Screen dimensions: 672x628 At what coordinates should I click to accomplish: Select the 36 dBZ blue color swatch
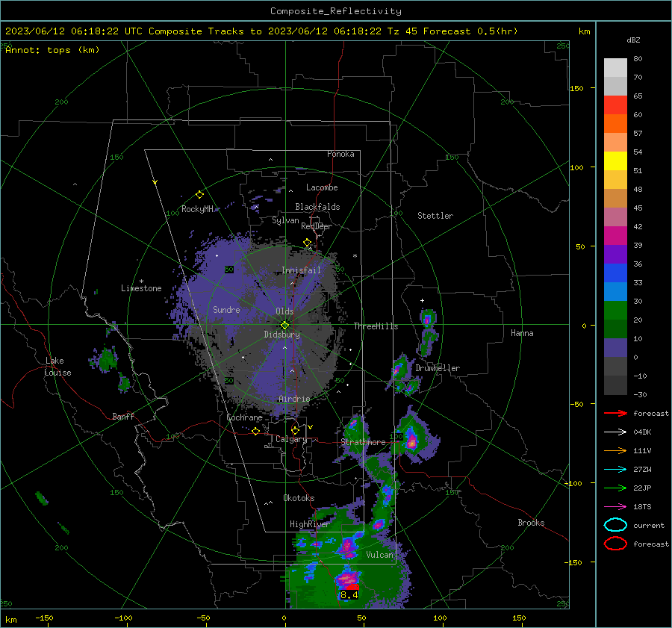point(615,273)
